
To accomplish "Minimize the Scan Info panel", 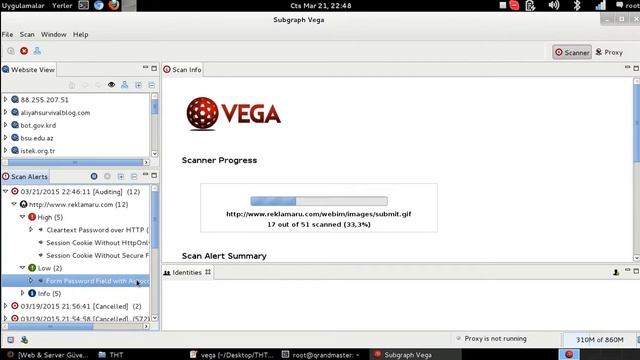I will [x=627, y=67].
